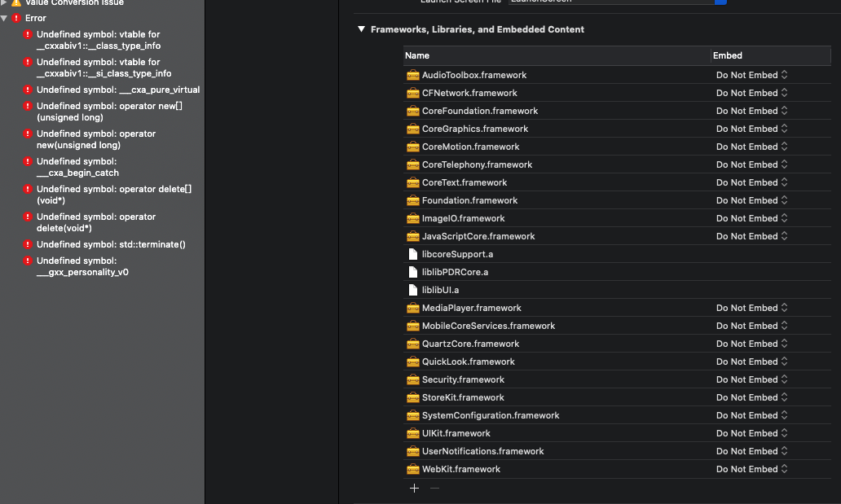
Task: Open embed dropdown for AudioToolbox.framework
Action: (x=751, y=75)
